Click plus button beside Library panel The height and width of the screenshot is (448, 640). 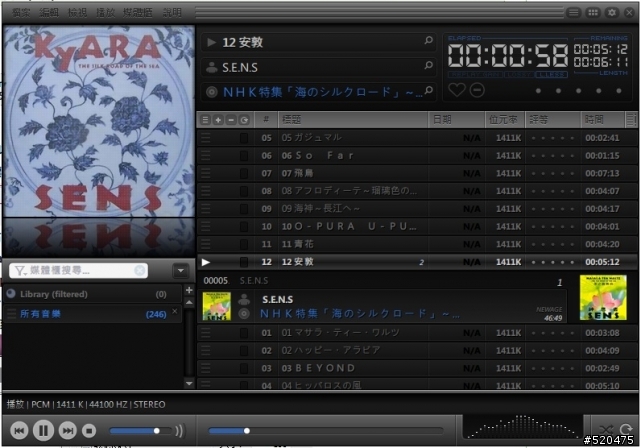point(189,290)
